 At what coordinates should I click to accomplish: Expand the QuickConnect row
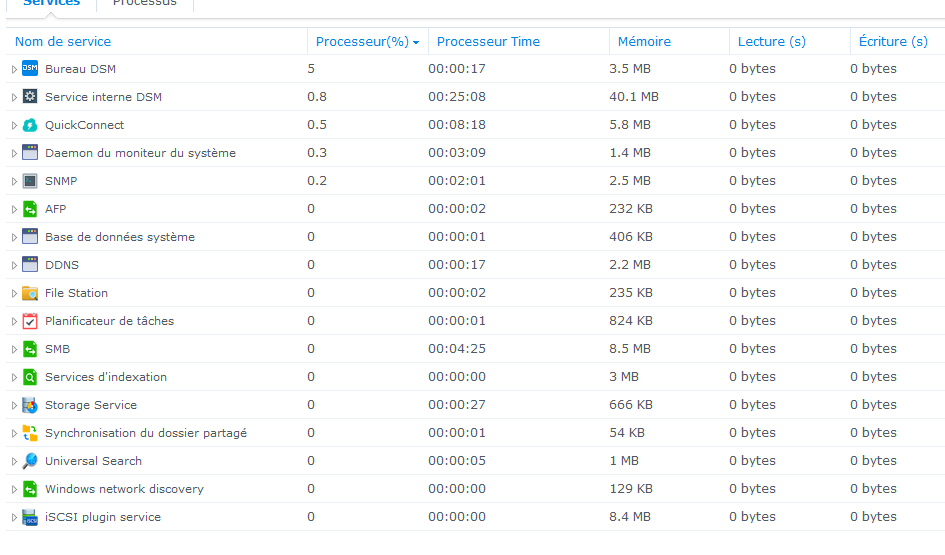pos(14,125)
